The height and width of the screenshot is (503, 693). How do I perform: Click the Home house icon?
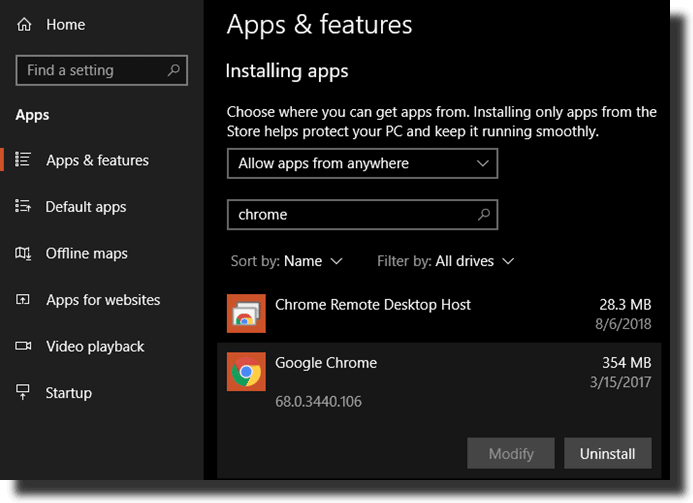[x=24, y=24]
